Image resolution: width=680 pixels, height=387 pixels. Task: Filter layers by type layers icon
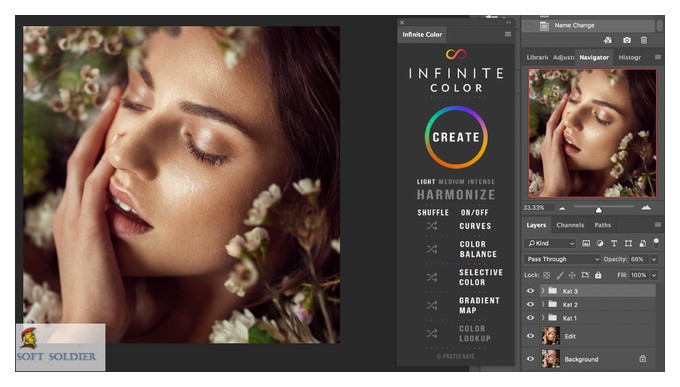pos(614,243)
